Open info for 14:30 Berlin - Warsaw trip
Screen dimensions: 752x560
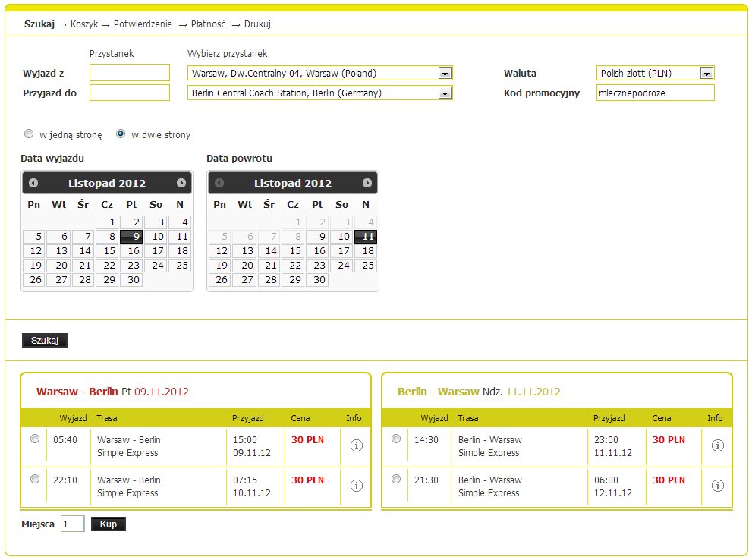(718, 445)
